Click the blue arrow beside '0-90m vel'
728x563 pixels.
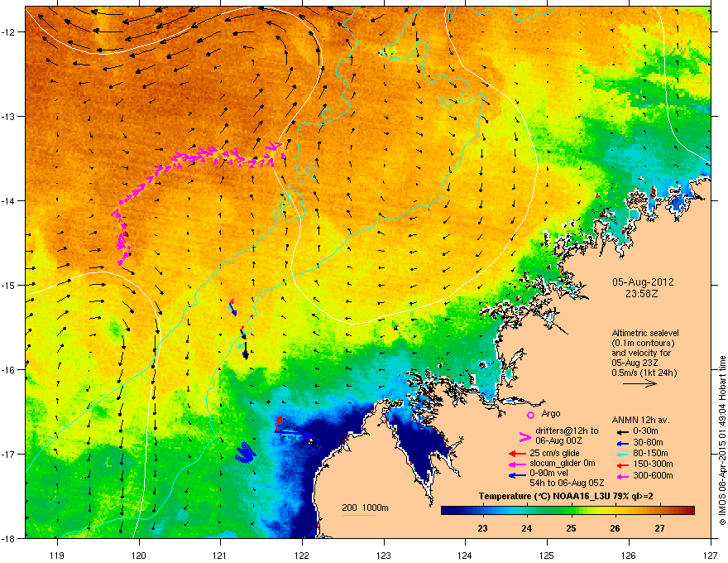click(517, 476)
